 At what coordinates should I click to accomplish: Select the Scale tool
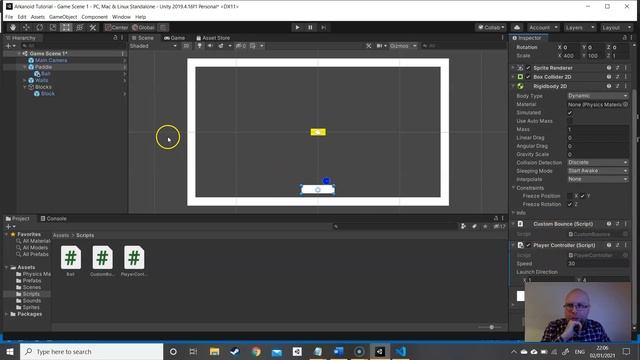click(53, 27)
